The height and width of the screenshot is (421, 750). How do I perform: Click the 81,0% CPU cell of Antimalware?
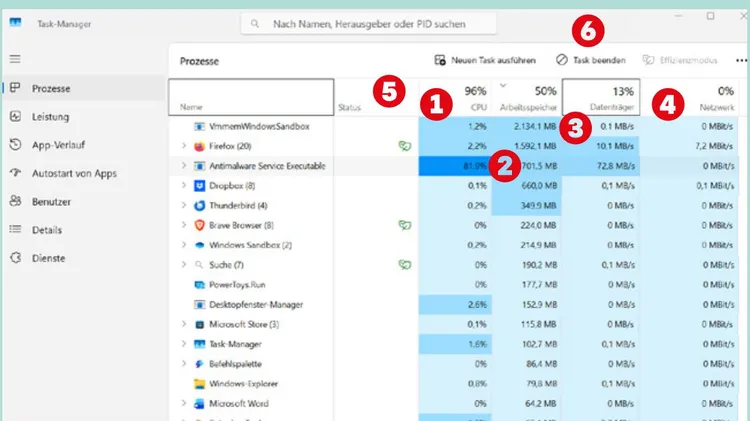click(x=455, y=166)
